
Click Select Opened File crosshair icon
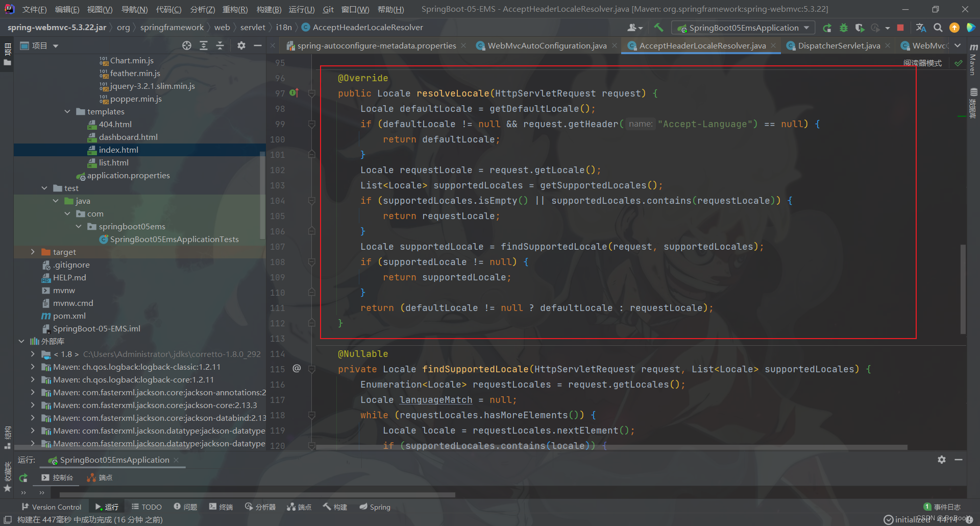pos(187,46)
